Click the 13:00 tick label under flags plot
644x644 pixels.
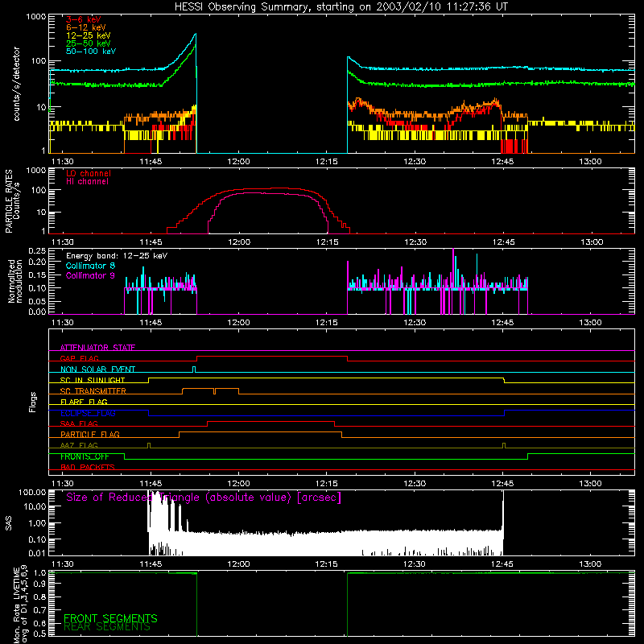point(590,484)
